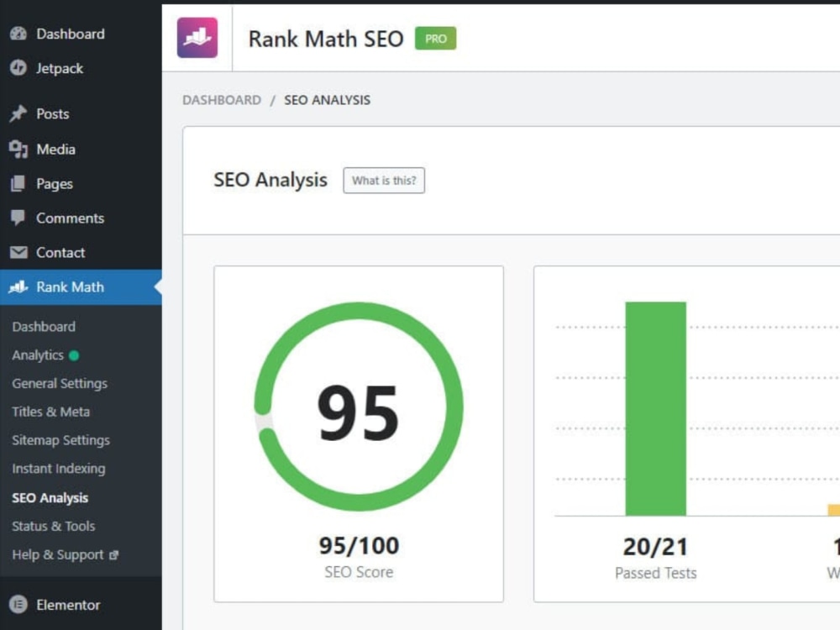Click the Comments speech bubble icon
840x630 pixels.
pos(18,218)
